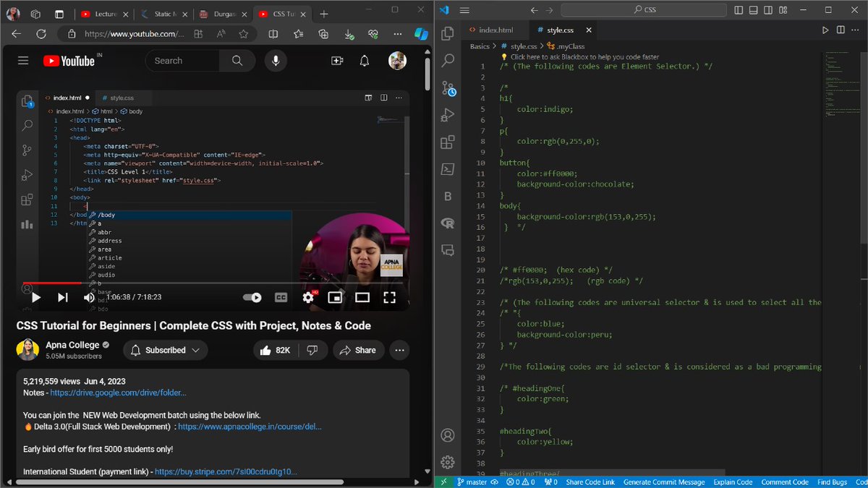This screenshot has height=488, width=868.
Task: Switch to Lecture browser tab
Action: click(x=105, y=14)
